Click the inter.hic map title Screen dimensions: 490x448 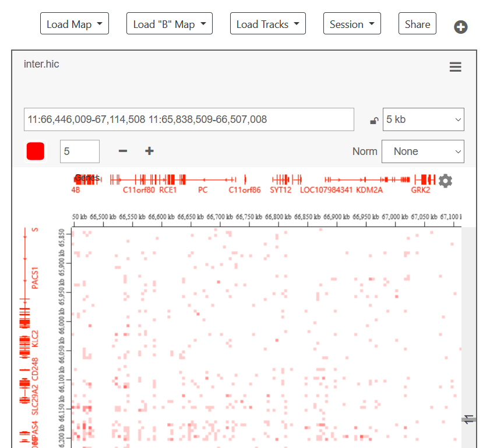point(41,64)
